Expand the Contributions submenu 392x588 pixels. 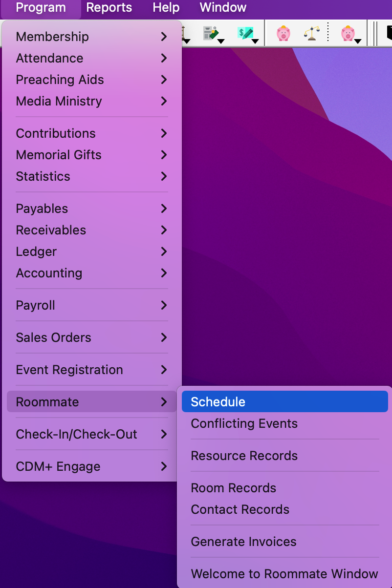(x=91, y=133)
